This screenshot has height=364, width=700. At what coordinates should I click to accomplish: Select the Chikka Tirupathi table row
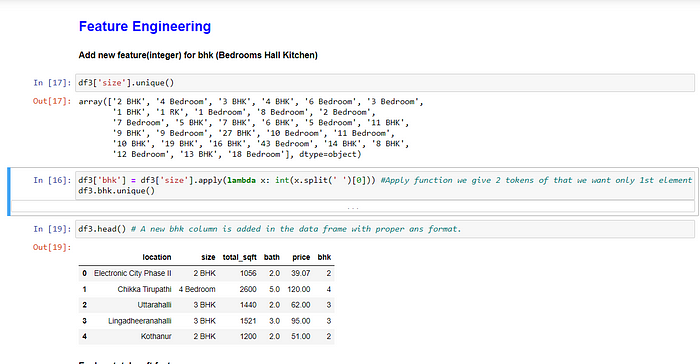point(206,289)
